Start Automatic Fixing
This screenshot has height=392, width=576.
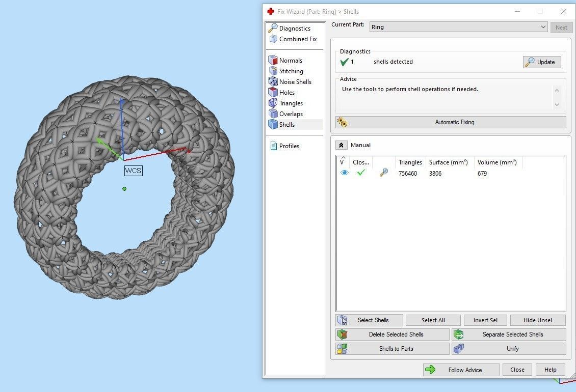(x=451, y=122)
